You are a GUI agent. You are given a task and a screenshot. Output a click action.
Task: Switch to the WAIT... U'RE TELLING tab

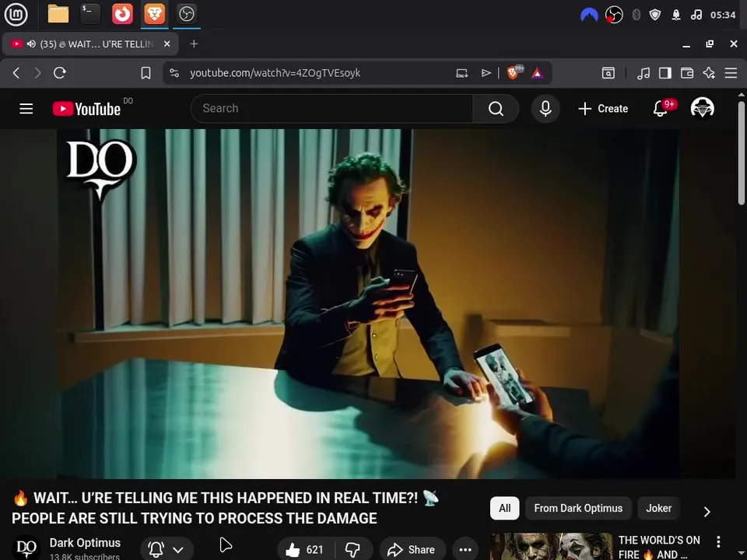coord(90,44)
